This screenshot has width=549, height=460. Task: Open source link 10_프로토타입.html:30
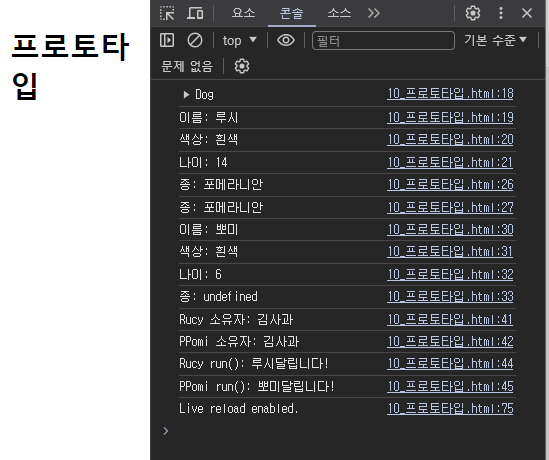click(x=450, y=230)
